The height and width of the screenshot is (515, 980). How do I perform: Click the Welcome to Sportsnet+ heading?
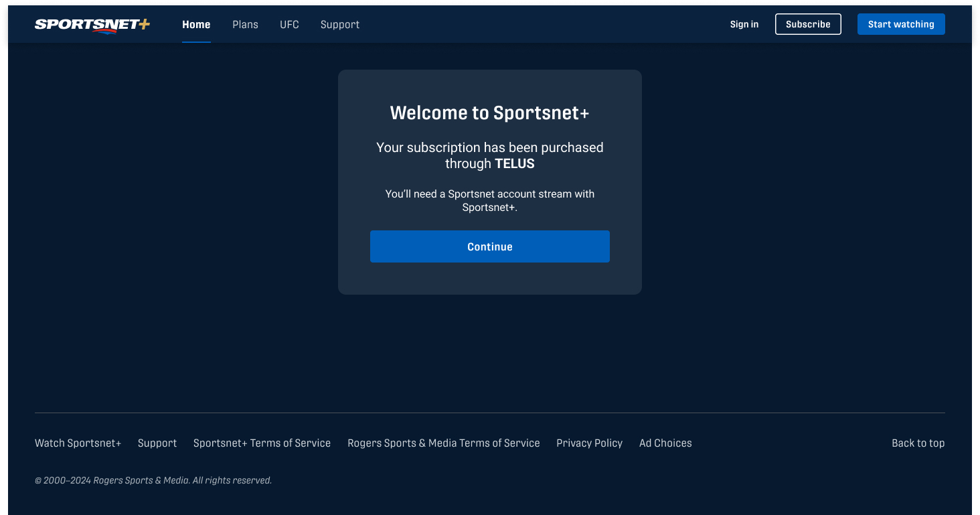pos(490,113)
